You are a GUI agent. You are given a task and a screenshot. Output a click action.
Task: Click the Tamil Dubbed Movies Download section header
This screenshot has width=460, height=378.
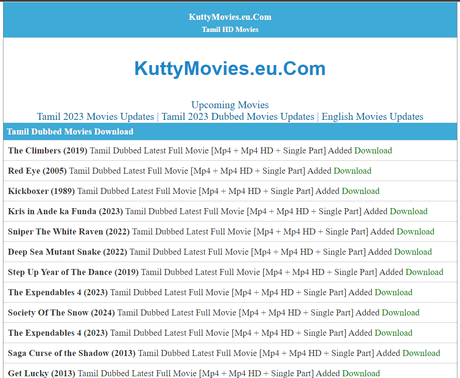pyautogui.click(x=70, y=131)
